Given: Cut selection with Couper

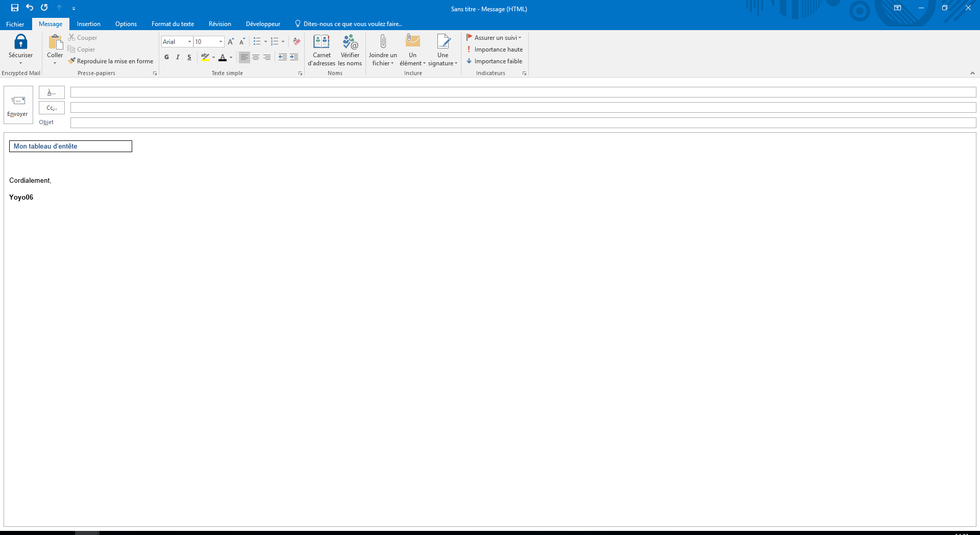Looking at the screenshot, I should 83,38.
